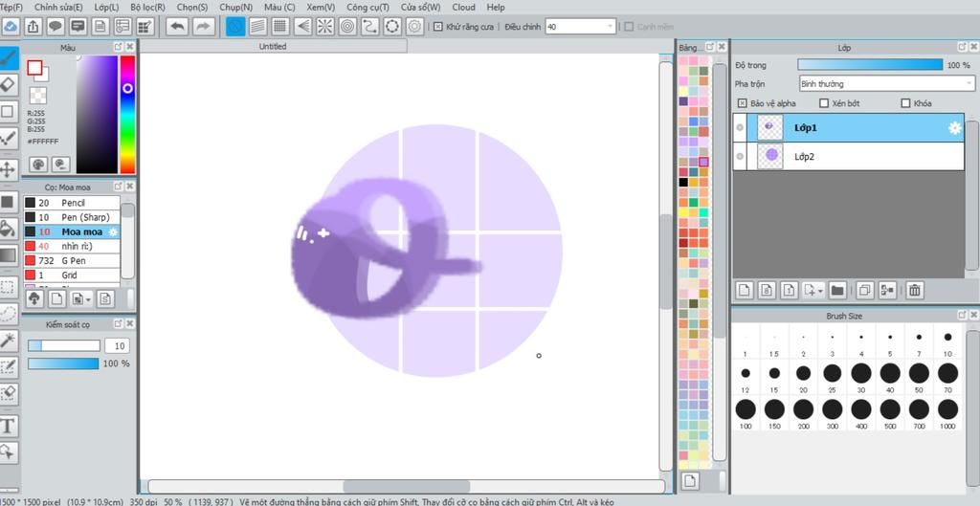980x506 pixels.
Task: Duplicate layer icon in Lớp panel
Action: click(x=865, y=290)
